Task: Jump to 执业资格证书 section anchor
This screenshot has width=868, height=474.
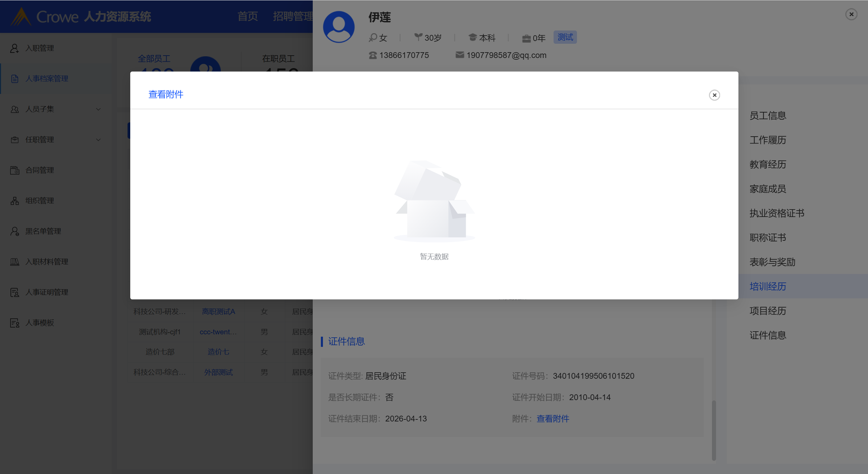Action: pos(777,213)
